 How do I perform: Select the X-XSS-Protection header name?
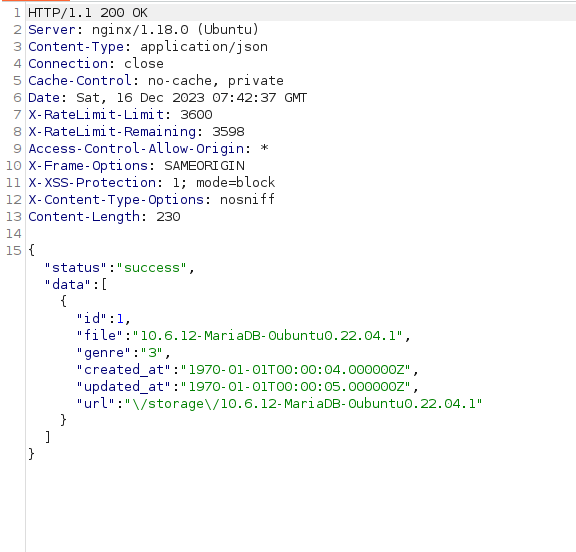[x=92, y=183]
